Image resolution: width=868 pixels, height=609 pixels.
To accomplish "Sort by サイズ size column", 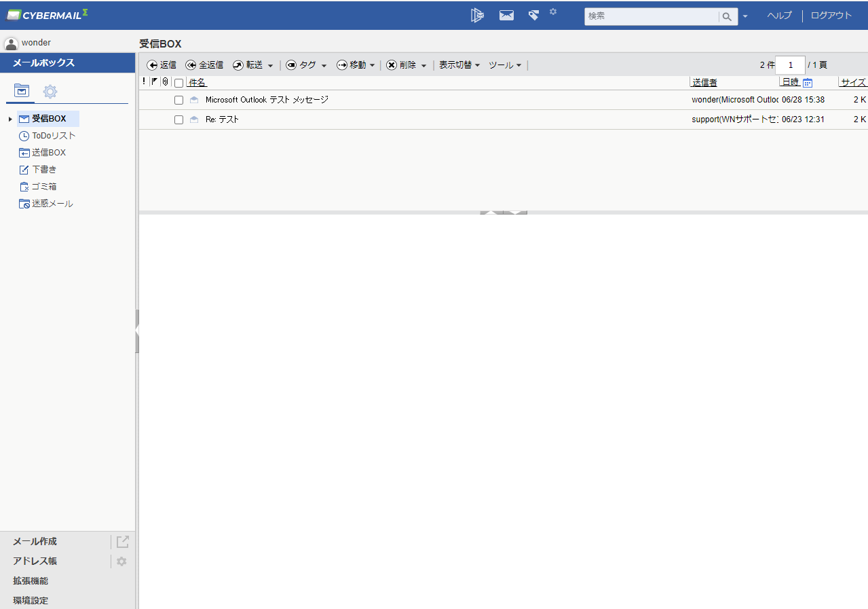I will (854, 82).
